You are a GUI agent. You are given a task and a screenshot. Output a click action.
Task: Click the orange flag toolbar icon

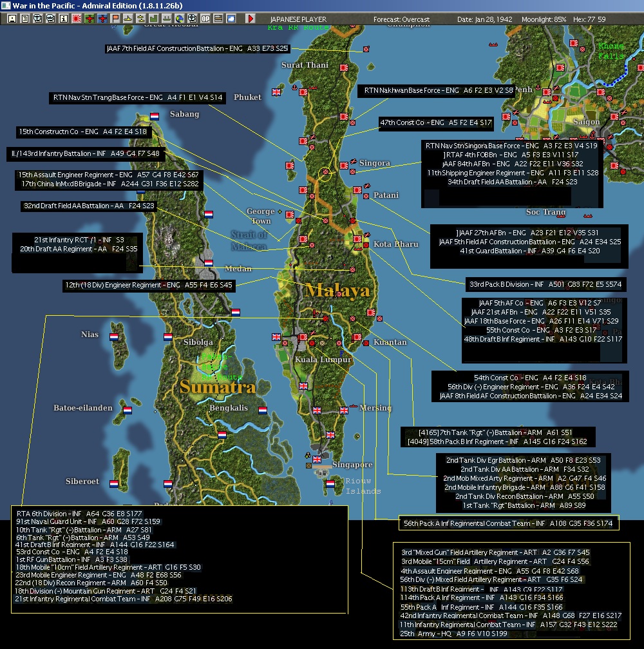click(115, 19)
